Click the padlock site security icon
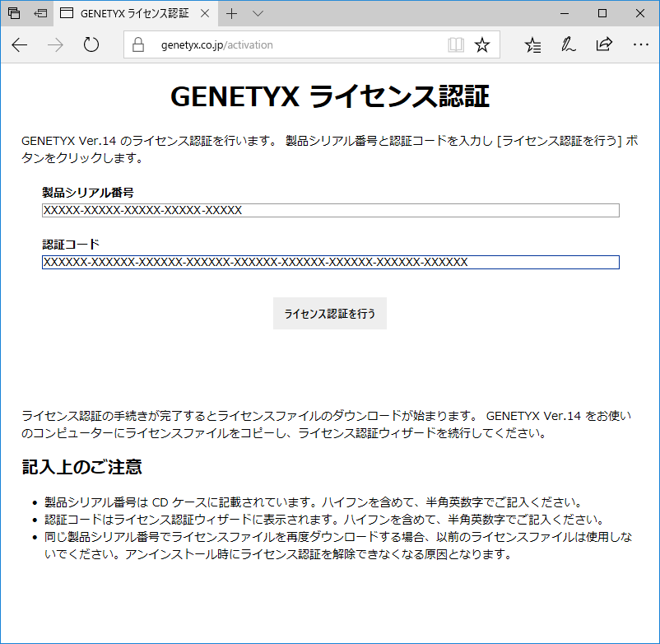The image size is (660, 644). point(138,44)
